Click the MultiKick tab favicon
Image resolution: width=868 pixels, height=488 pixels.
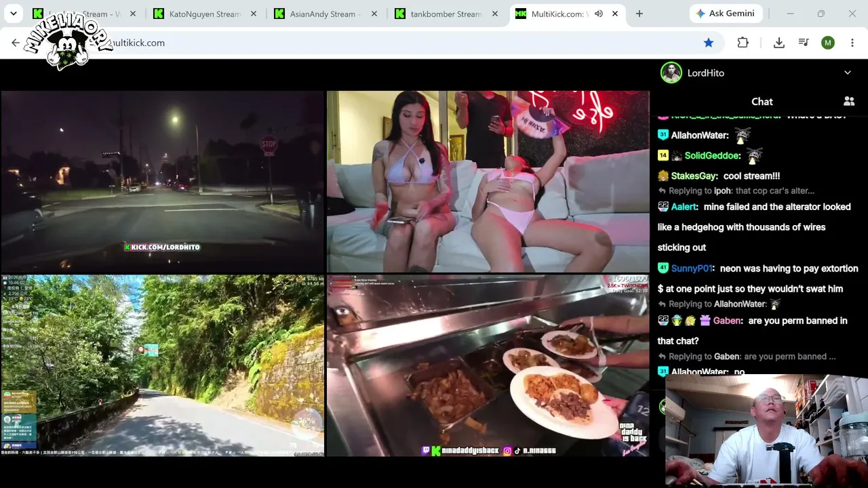pos(521,14)
